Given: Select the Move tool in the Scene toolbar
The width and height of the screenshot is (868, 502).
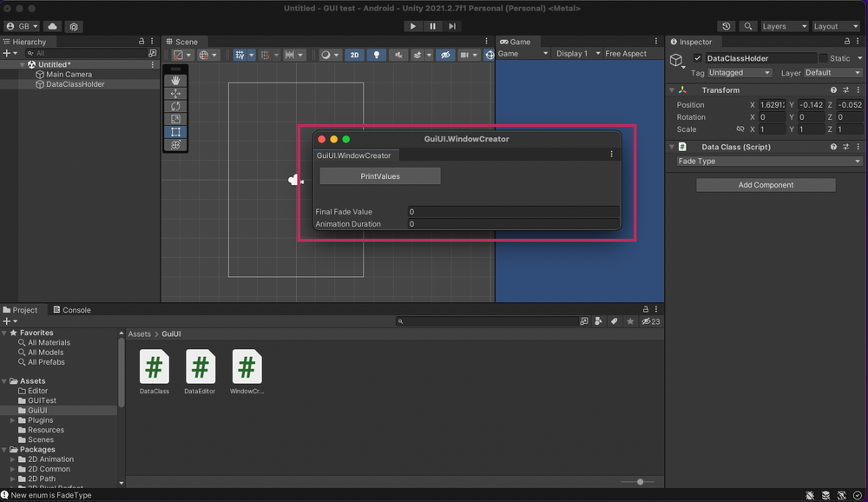Looking at the screenshot, I should pos(175,93).
